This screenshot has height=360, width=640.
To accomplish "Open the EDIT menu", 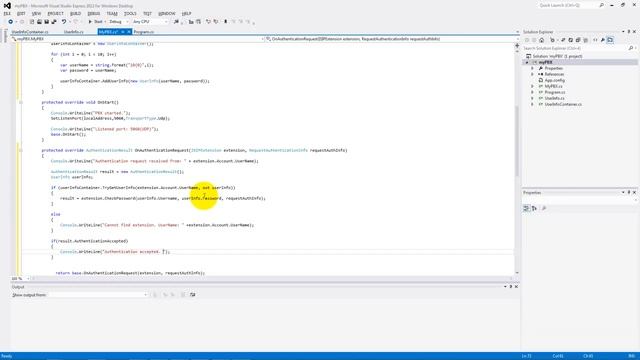I will [x=21, y=13].
